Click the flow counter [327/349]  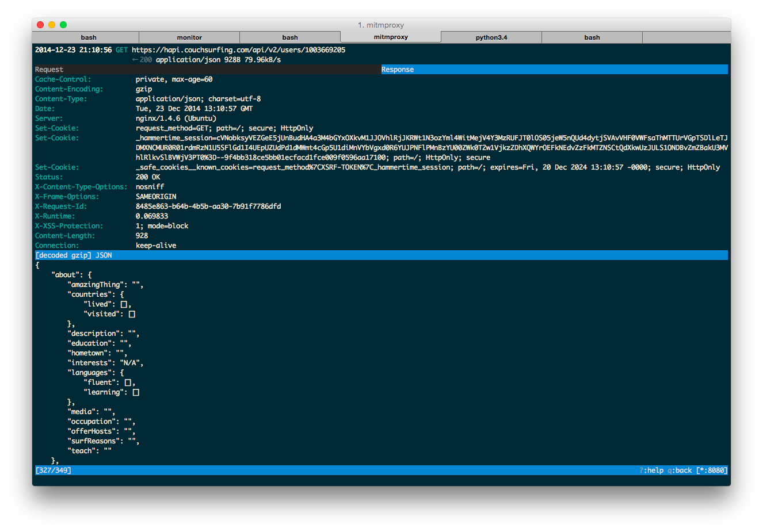click(x=54, y=470)
